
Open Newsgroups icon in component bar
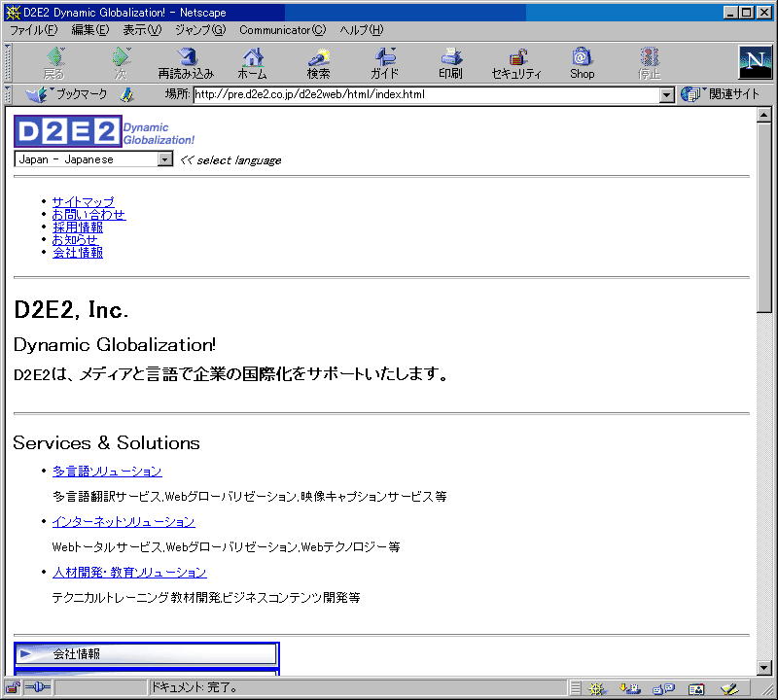[663, 688]
